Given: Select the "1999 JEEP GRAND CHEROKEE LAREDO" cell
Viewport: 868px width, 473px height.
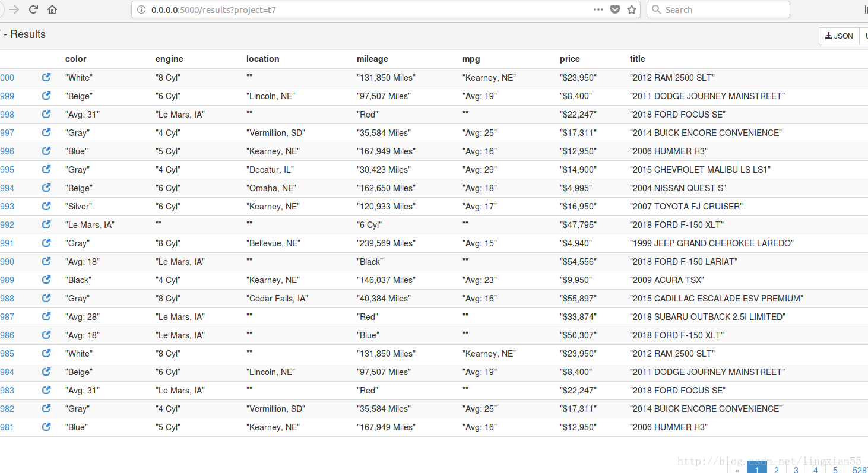Looking at the screenshot, I should click(712, 243).
